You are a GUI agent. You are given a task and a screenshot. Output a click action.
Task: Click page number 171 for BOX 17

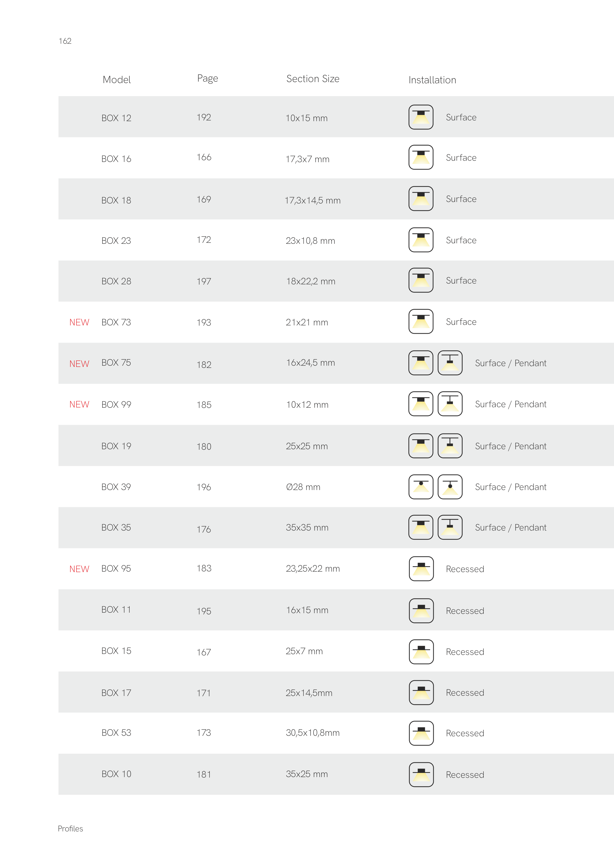pos(204,693)
